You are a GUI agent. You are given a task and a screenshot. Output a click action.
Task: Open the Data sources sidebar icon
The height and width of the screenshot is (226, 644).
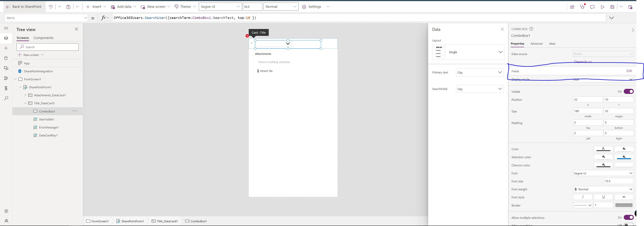tap(6, 58)
